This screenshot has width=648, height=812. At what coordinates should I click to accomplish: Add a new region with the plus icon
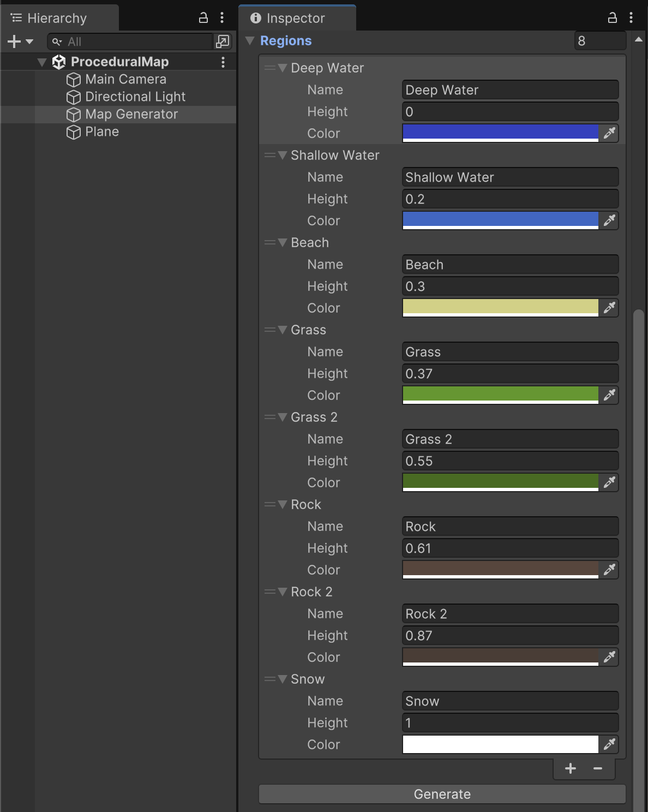tap(571, 768)
